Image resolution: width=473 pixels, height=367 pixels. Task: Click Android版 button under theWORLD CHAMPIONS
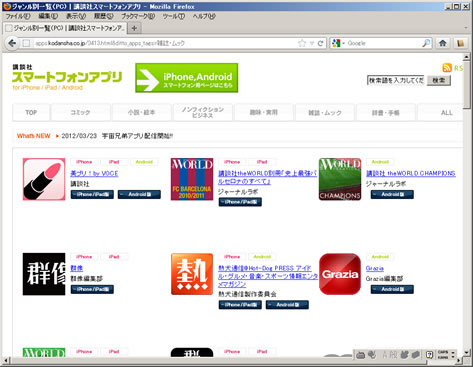pos(392,194)
